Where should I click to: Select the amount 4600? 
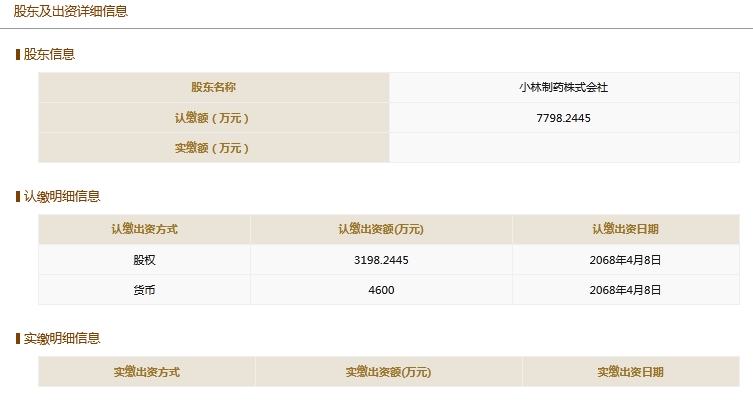click(381, 290)
